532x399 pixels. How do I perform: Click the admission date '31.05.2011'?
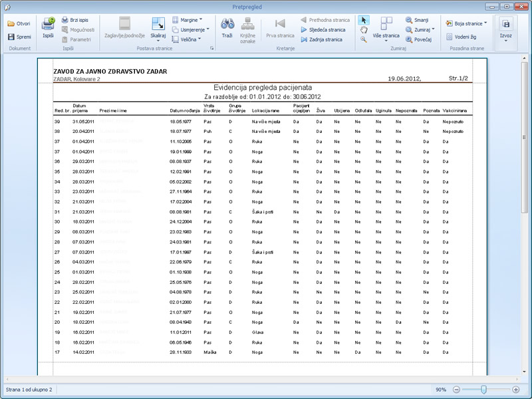point(83,122)
